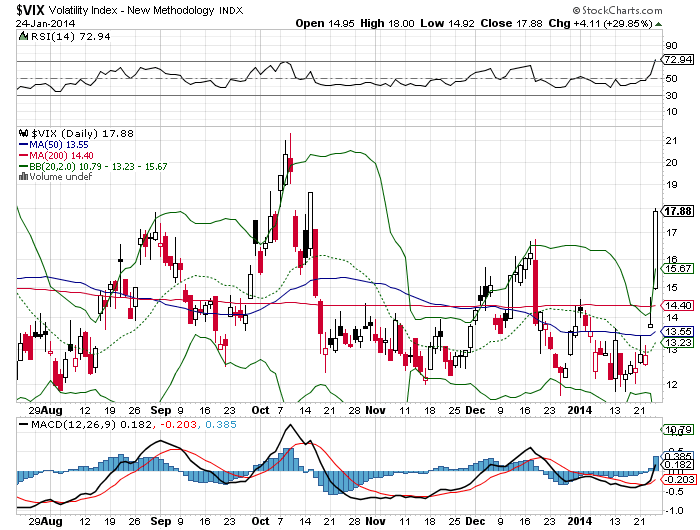This screenshot has width=700, height=530.
Task: Click the Aug label on MACD panel axis
Action: pyautogui.click(x=52, y=521)
